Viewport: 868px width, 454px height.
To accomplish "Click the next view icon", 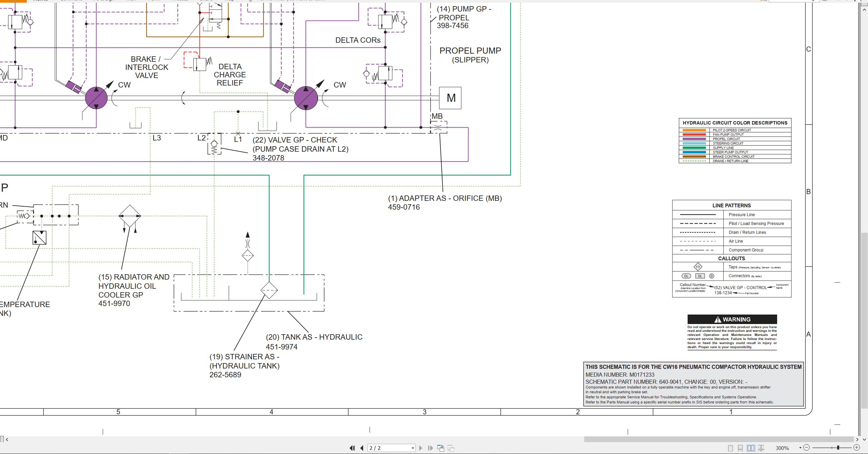I will coord(451,448).
